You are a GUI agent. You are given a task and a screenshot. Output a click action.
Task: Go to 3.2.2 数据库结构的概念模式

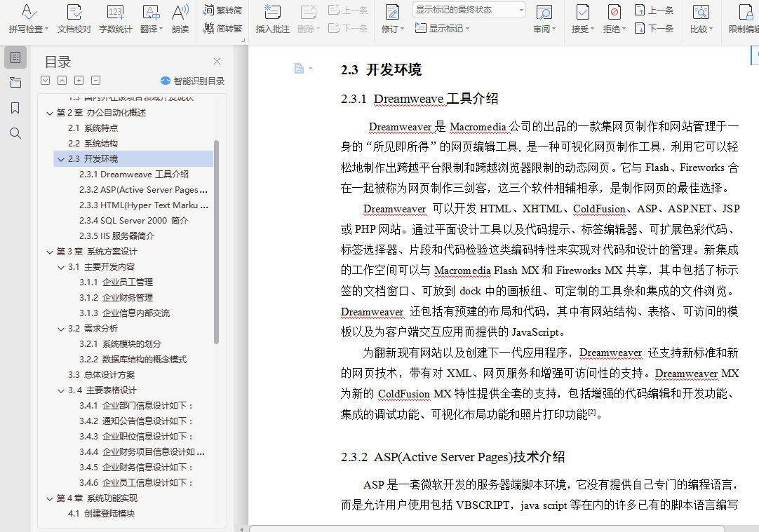[133, 360]
